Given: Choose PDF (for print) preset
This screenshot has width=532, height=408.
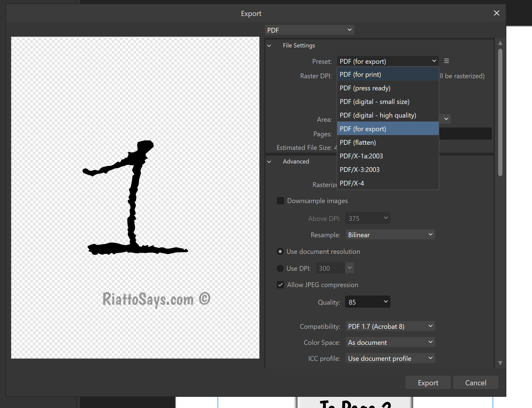Looking at the screenshot, I should [388, 74].
